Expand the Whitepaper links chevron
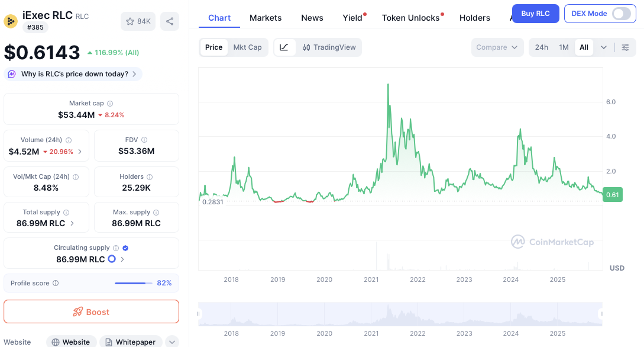Screen dimensions: 644x347 tap(171, 342)
